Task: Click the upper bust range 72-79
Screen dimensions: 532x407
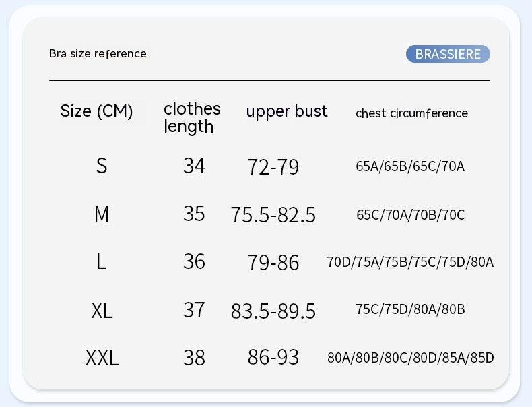Action: tap(273, 167)
